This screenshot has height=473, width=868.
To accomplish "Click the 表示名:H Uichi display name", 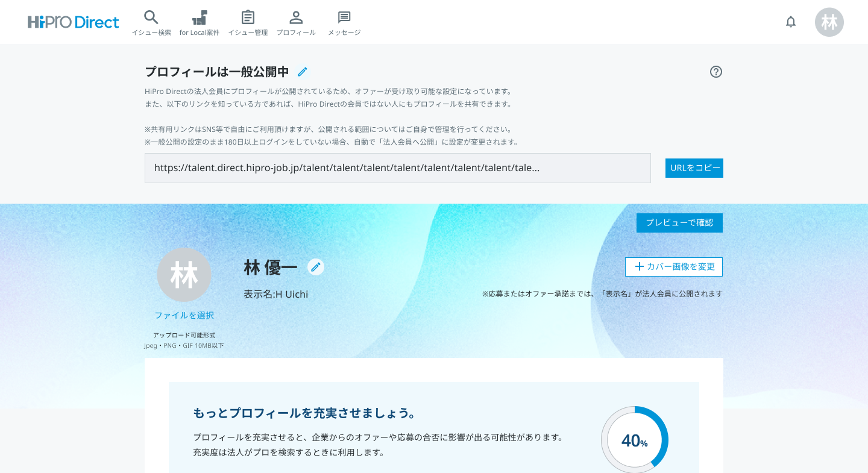I will (x=275, y=294).
